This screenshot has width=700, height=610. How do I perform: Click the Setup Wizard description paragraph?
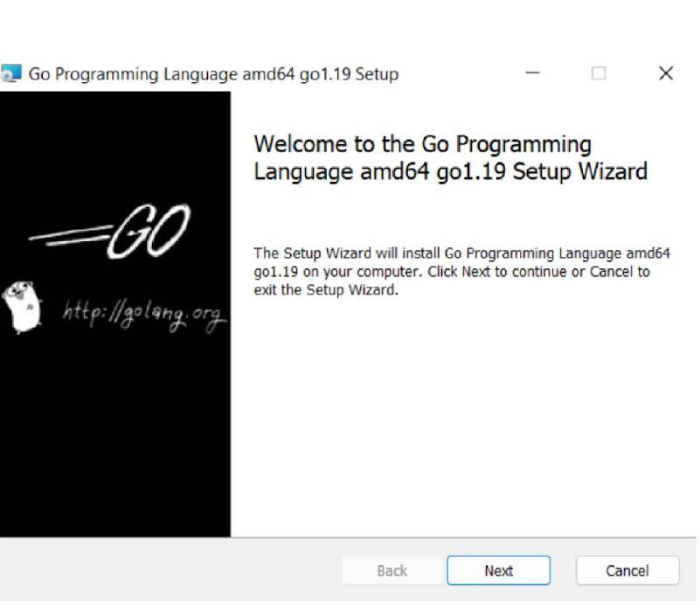click(x=461, y=272)
